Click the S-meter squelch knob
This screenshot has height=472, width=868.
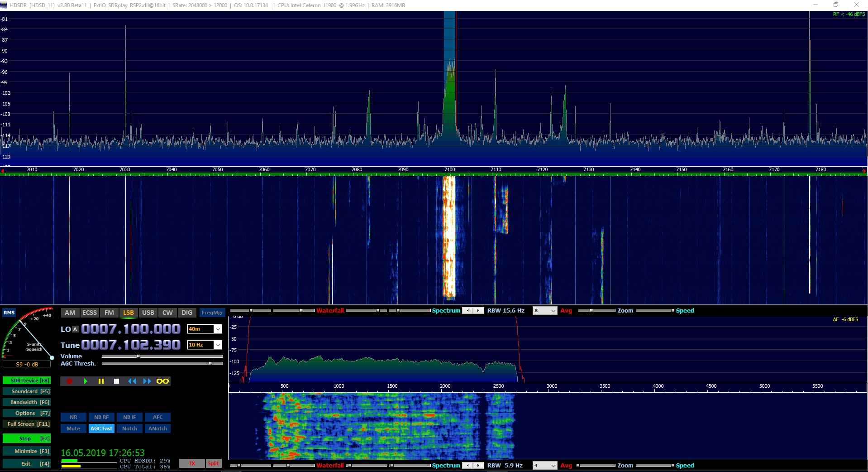[52, 357]
